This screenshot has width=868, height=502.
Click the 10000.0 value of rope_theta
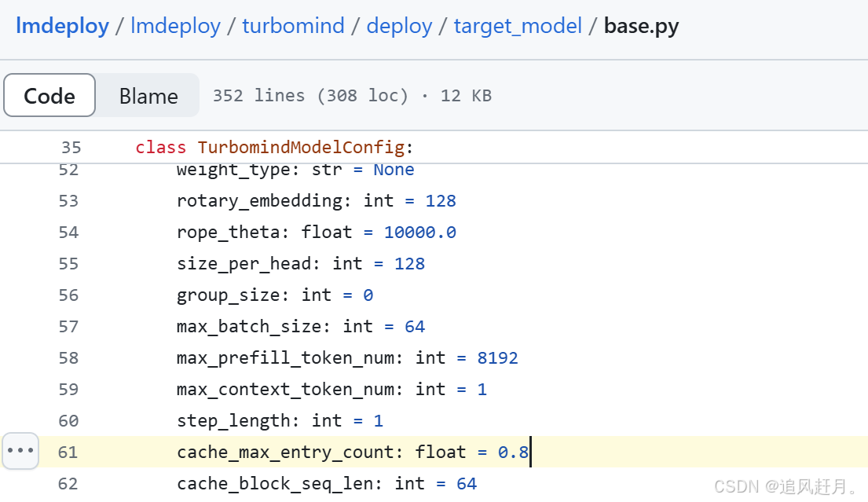[420, 233]
